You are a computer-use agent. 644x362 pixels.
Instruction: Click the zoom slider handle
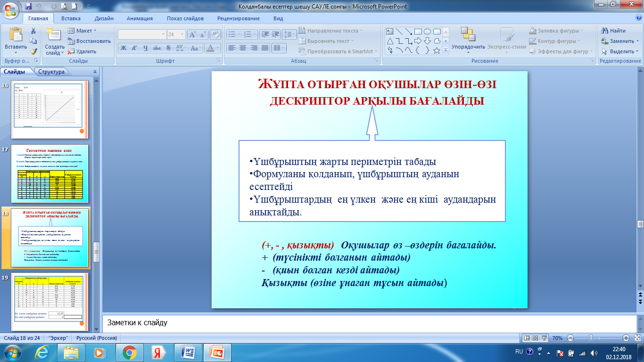click(x=591, y=338)
